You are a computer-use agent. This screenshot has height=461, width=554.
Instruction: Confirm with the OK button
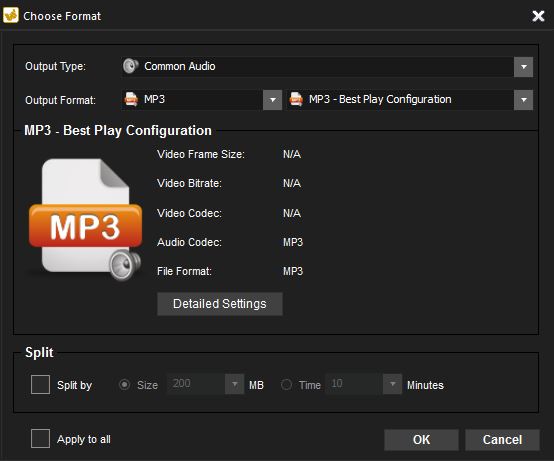[422, 440]
